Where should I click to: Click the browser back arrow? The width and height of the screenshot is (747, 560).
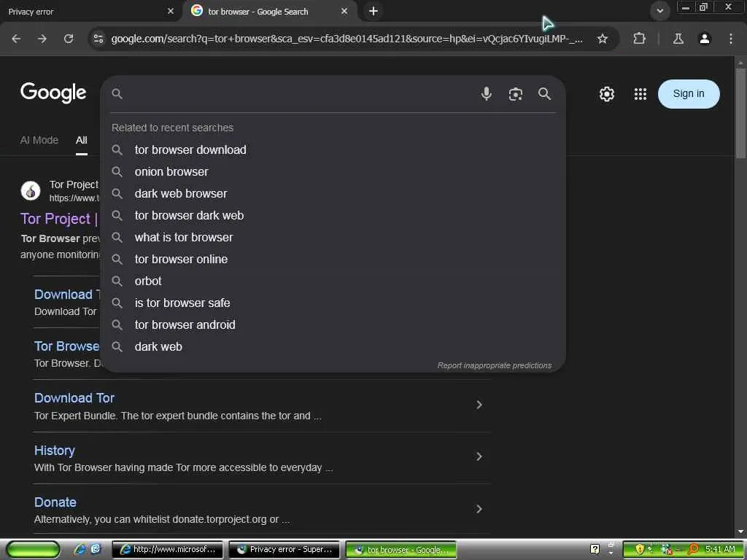(16, 39)
